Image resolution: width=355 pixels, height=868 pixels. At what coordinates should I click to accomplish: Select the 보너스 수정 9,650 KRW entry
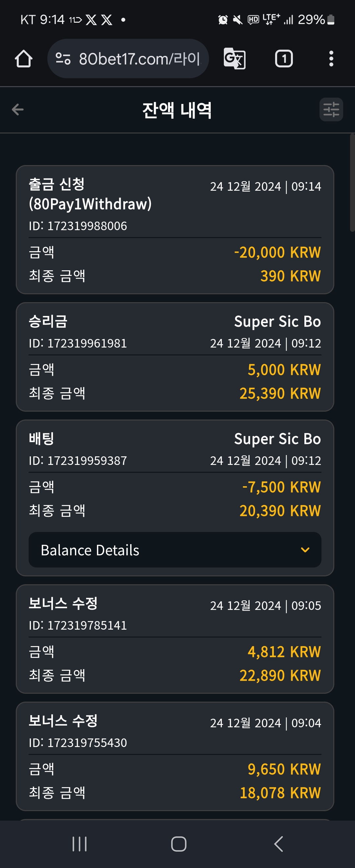pyautogui.click(x=175, y=756)
